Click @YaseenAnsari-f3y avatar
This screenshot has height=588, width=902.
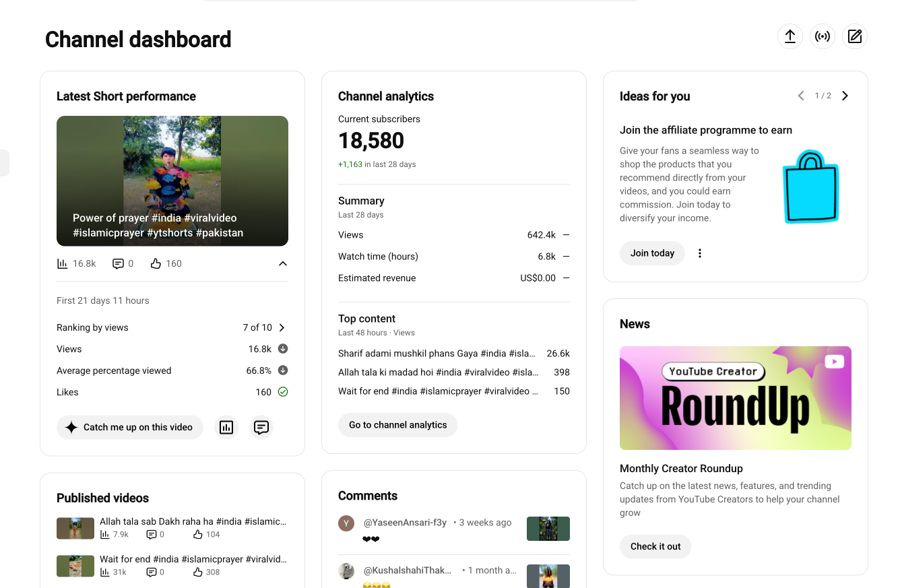point(346,523)
